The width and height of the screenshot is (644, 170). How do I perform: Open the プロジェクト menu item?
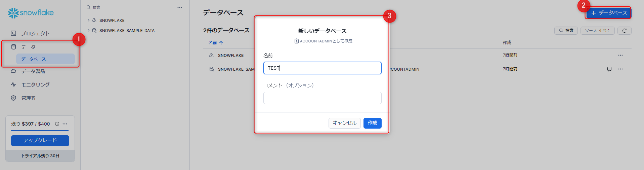pyautogui.click(x=35, y=33)
